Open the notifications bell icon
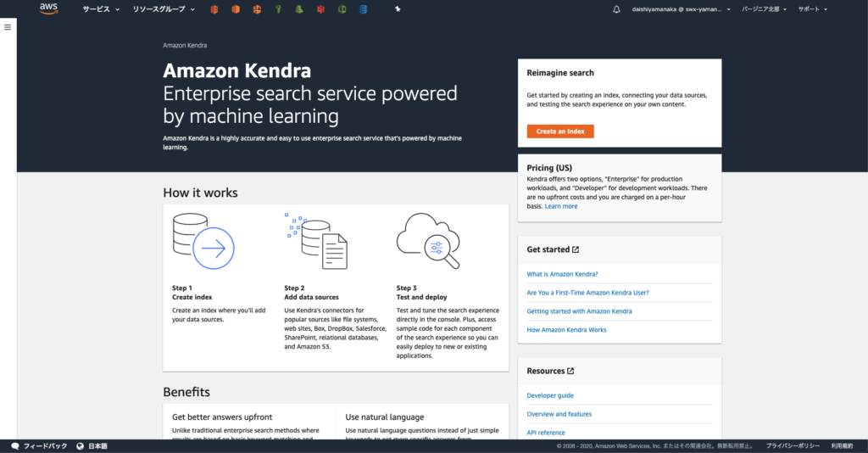 click(616, 9)
